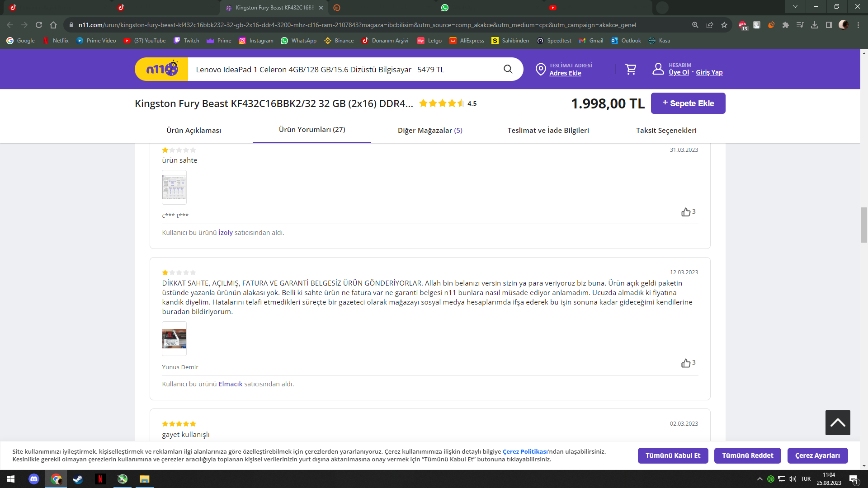Viewport: 868px width, 488px height.
Task: Click the delivery address location pin icon
Action: coord(541,69)
